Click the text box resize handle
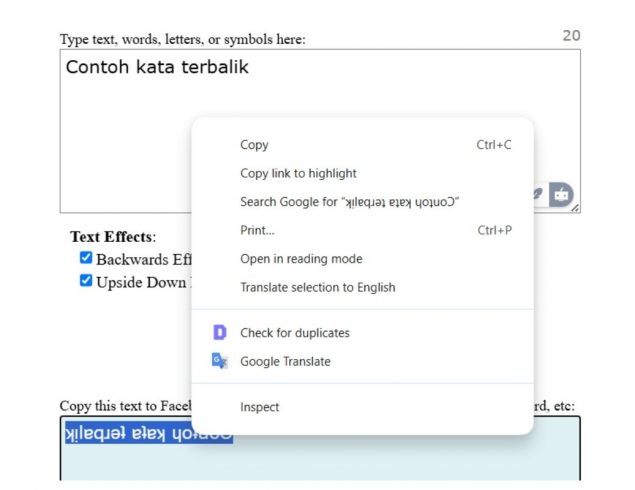Viewport: 635px width, 490px height. 575,208
